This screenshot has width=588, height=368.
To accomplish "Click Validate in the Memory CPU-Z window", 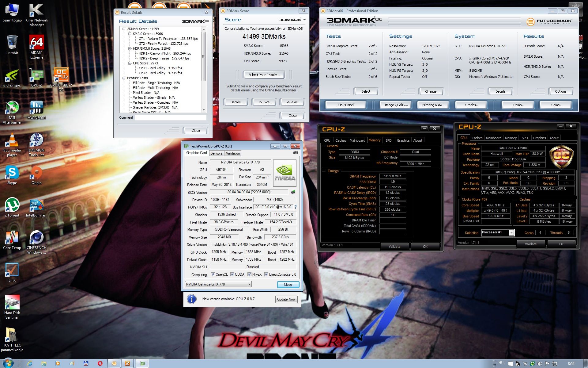I will [x=394, y=247].
